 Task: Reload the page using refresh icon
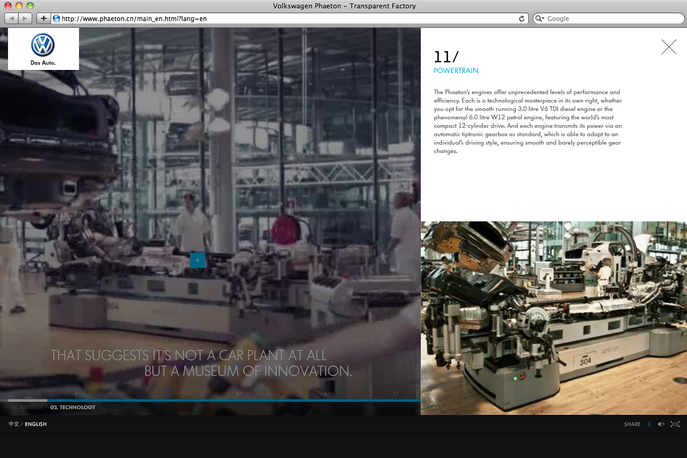click(522, 18)
